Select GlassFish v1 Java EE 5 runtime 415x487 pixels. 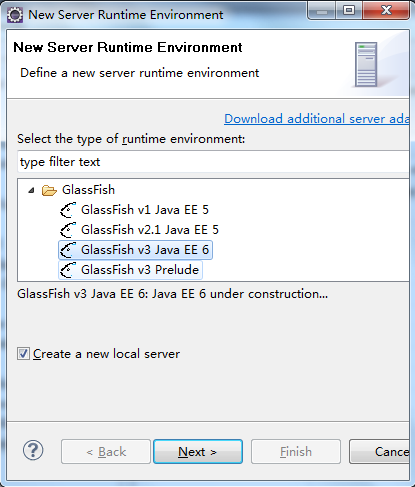pos(145,210)
